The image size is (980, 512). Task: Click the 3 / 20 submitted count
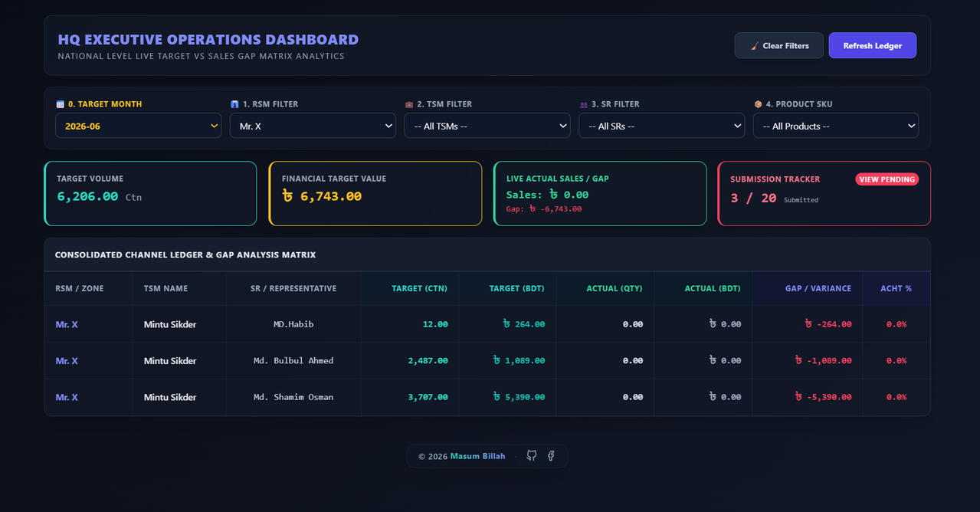click(753, 198)
